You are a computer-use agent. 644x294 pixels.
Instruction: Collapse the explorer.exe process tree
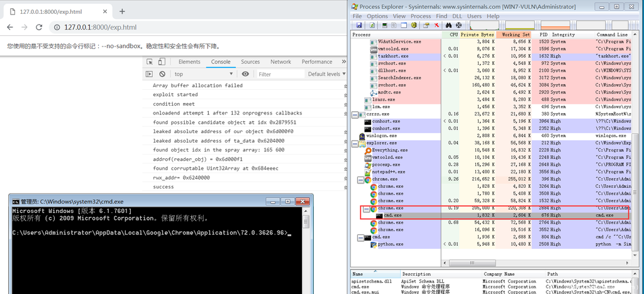(x=356, y=143)
